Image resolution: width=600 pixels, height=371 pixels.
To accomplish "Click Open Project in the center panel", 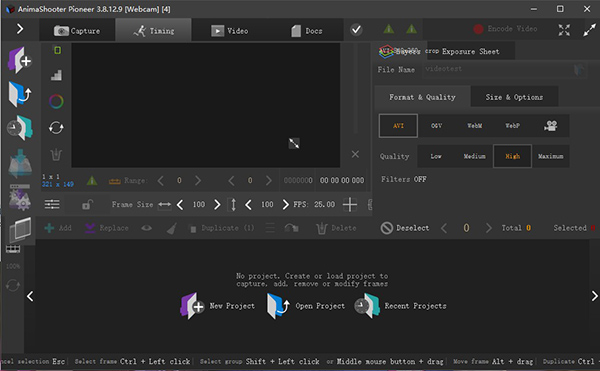I will tap(306, 306).
